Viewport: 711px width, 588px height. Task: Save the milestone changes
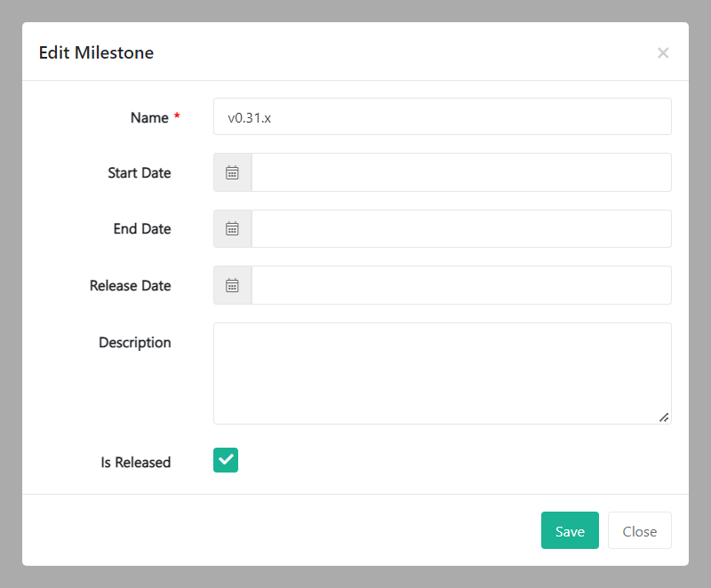[x=570, y=530]
